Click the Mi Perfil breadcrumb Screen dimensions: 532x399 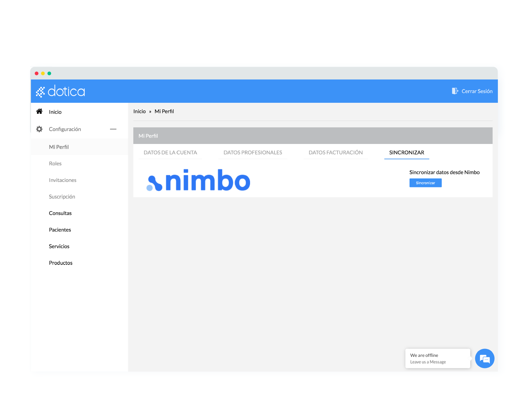164,111
